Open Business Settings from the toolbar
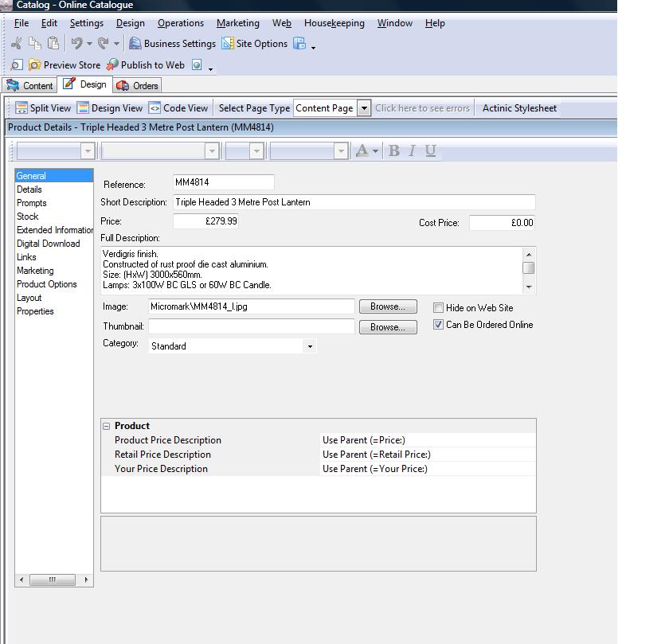The image size is (669, 644). point(172,44)
